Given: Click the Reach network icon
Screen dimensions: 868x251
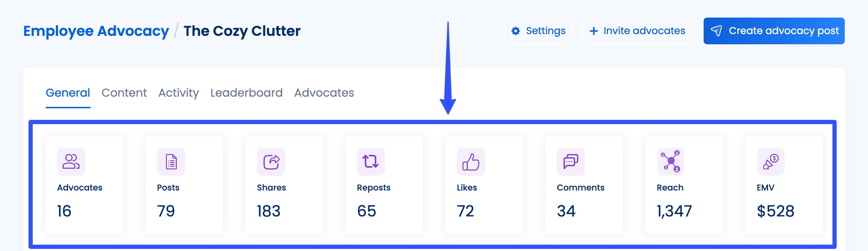Looking at the screenshot, I should tap(671, 162).
